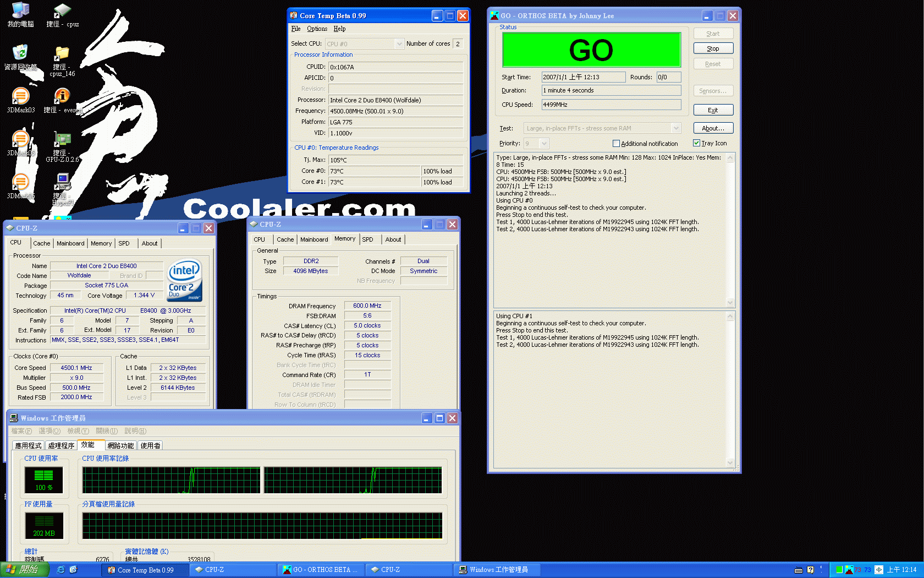Click the mountain picture tray icon
Image resolution: width=924 pixels, height=578 pixels.
(x=849, y=570)
